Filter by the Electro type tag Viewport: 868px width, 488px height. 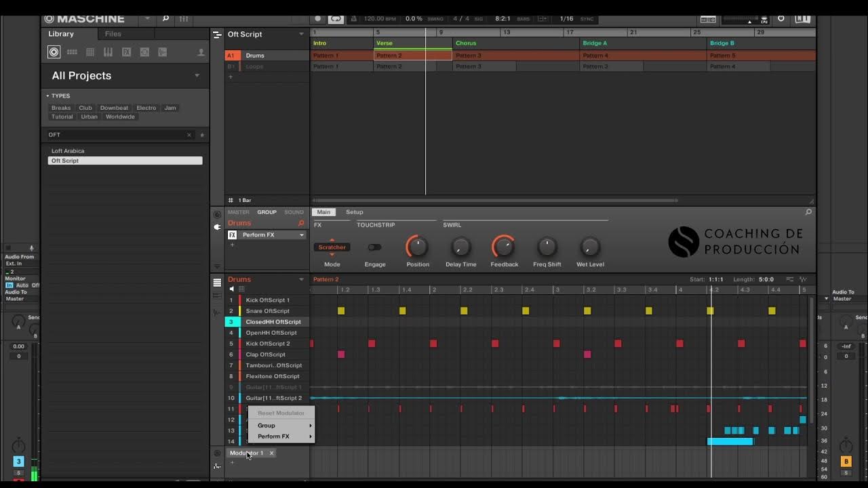(146, 108)
